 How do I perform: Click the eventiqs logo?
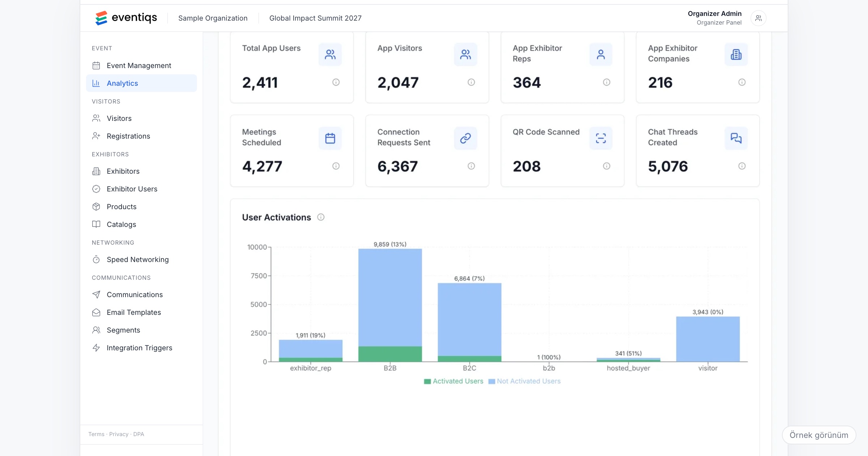126,18
